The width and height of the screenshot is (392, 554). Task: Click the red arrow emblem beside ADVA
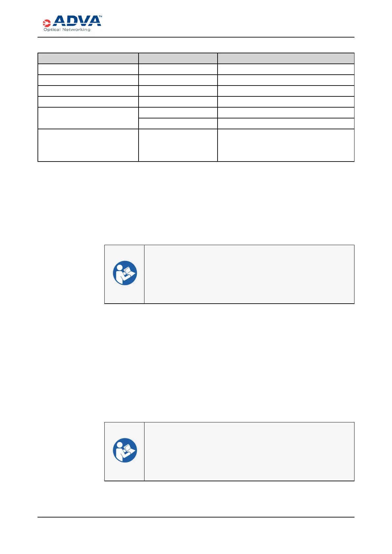[46, 23]
